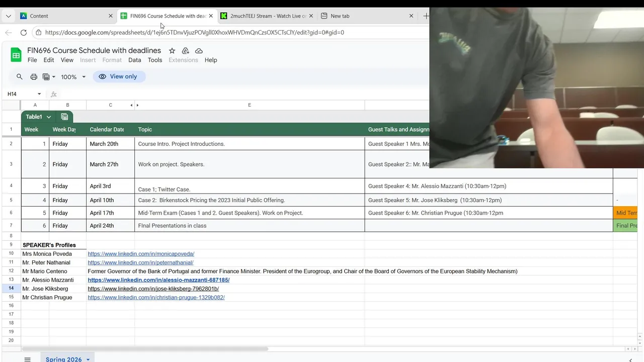Click the move to Drive icon

point(185,51)
